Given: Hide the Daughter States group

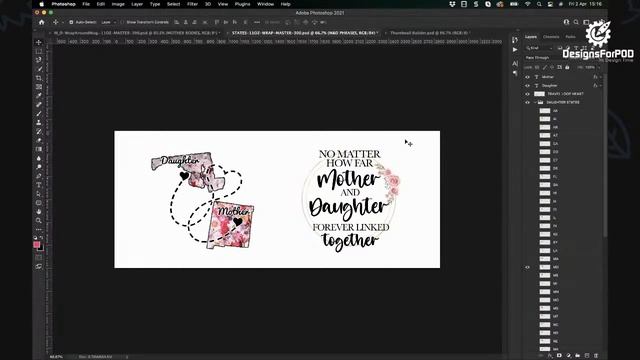Looking at the screenshot, I should 527,102.
